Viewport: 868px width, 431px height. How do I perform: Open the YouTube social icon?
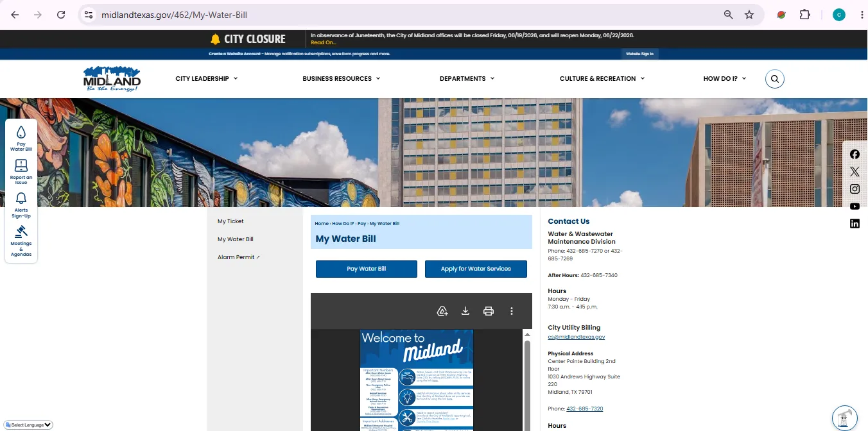[855, 206]
